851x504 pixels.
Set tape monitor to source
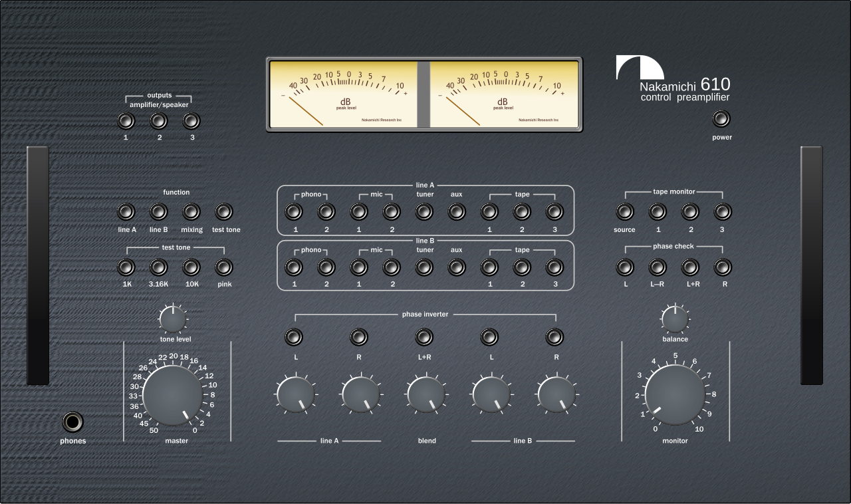[624, 212]
